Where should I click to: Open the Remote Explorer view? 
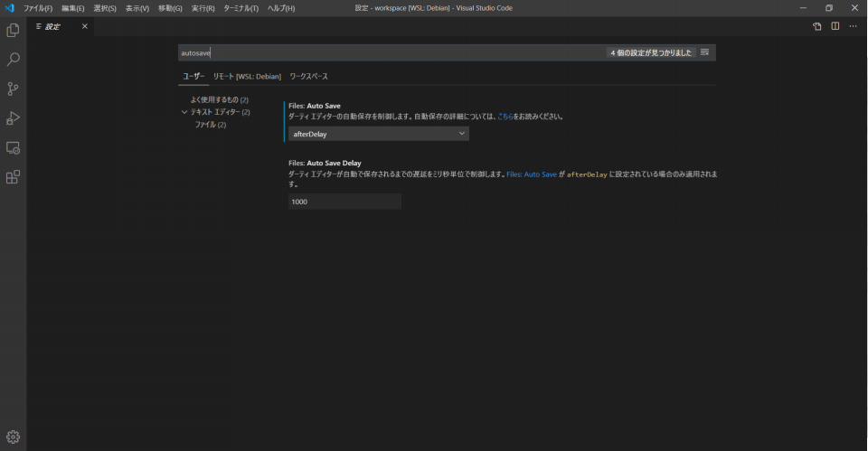[x=13, y=147]
